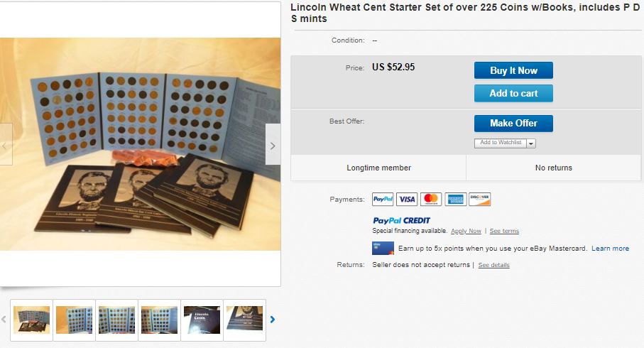Click the Buy It Now button
Viewport: 644px width, 348px height.
click(513, 70)
